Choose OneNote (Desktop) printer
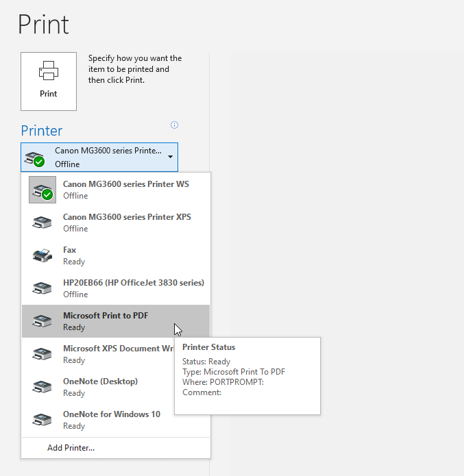Image resolution: width=464 pixels, height=476 pixels. [98, 387]
